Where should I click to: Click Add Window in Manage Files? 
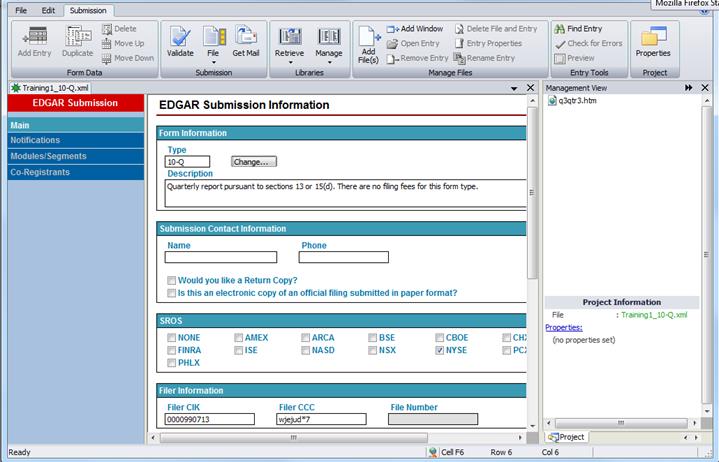point(415,29)
